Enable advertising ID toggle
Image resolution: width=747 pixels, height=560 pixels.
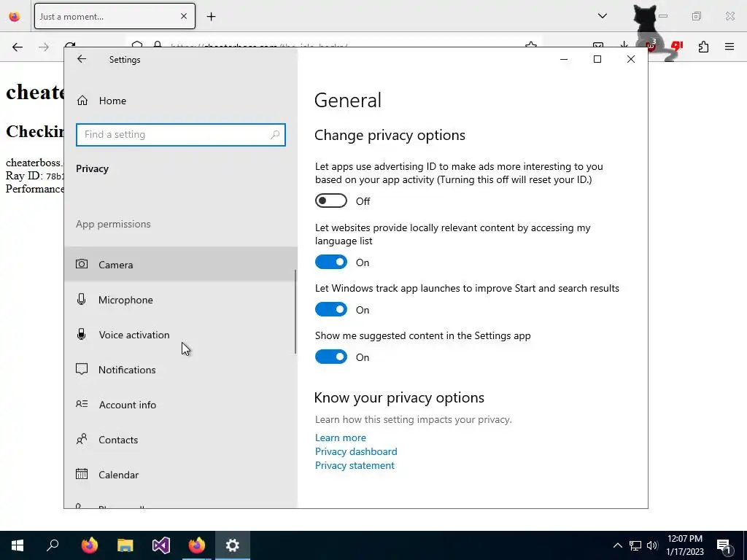[331, 201]
